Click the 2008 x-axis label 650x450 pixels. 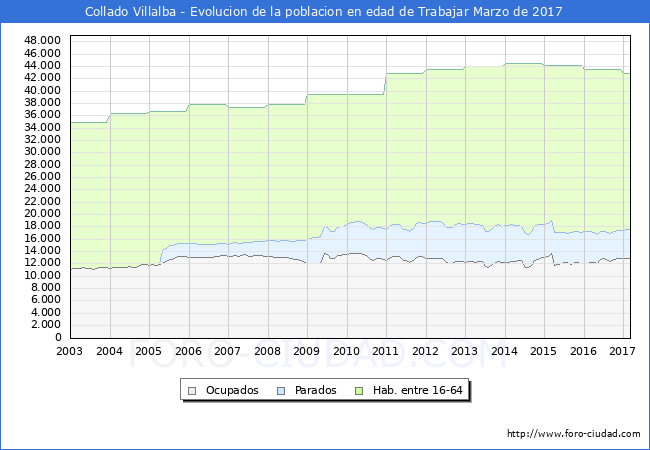tap(267, 351)
